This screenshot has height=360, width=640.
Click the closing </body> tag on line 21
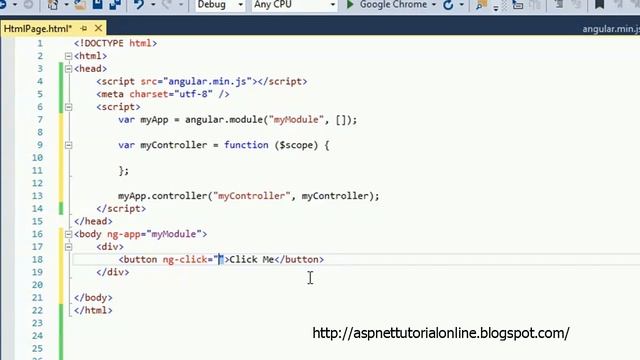(93, 298)
